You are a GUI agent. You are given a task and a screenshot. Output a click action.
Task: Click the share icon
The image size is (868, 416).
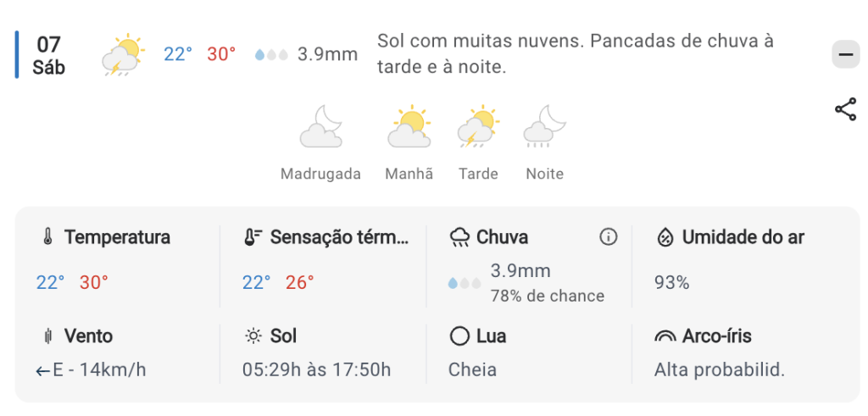coord(845,109)
